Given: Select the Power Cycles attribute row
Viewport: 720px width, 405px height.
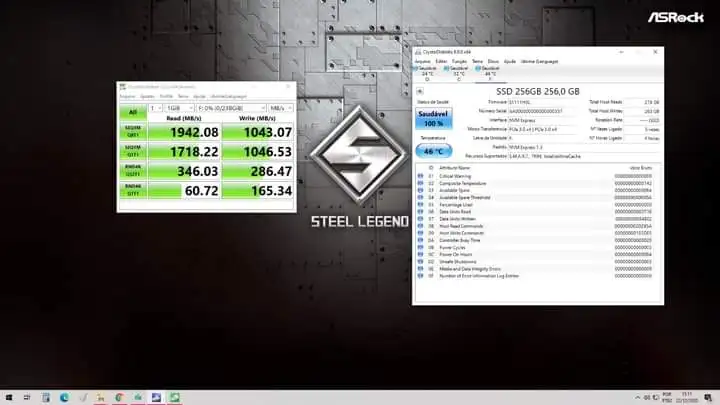Looking at the screenshot, I should (537, 248).
